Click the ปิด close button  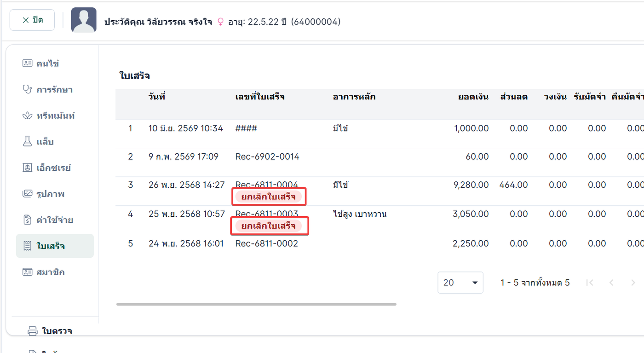point(32,20)
